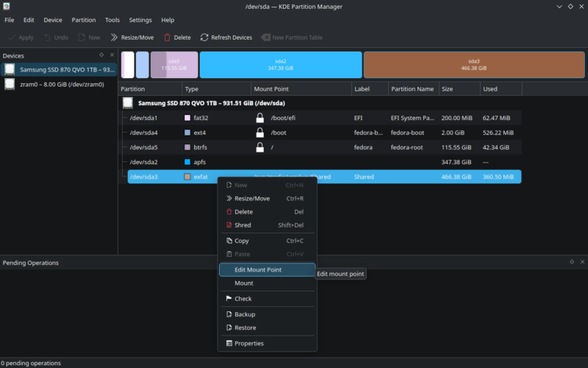Sort by the Mount Point column header
Screen dimensions: 588x368
(301, 89)
